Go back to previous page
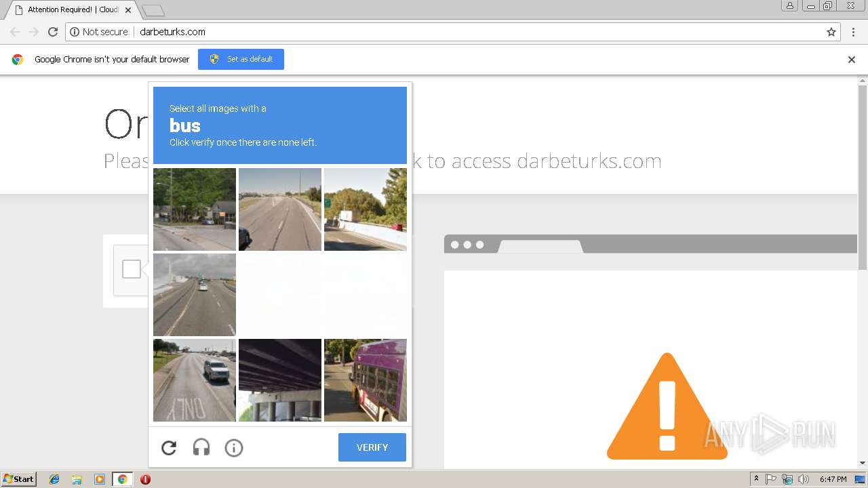 15,32
